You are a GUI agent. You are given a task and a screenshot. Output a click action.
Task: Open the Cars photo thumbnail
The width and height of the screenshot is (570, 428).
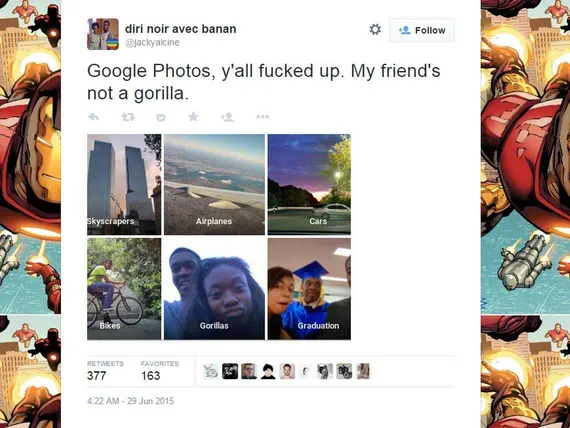[309, 184]
